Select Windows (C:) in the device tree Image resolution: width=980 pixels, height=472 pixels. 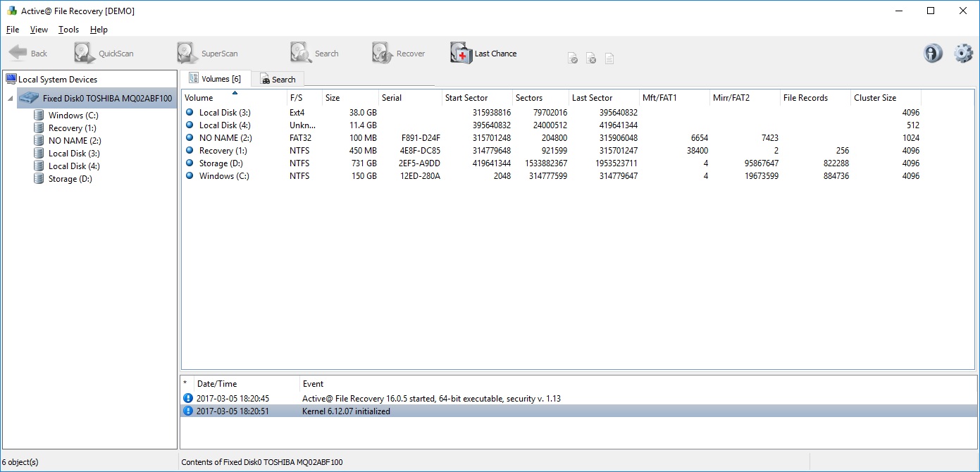pos(72,115)
